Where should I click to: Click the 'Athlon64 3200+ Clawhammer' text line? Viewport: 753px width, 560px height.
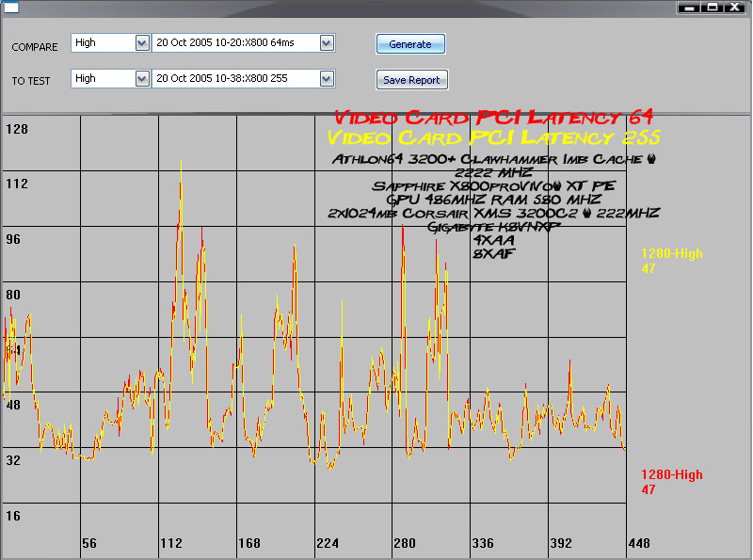[493, 159]
